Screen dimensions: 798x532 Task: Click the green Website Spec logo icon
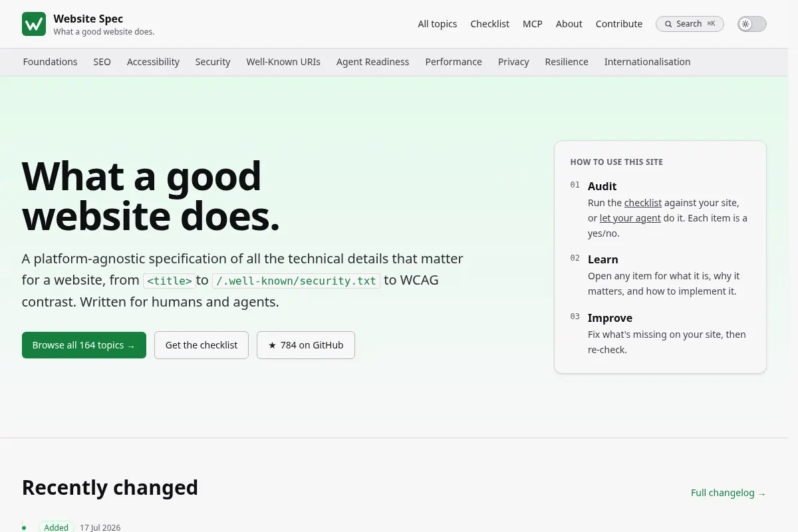tap(34, 24)
